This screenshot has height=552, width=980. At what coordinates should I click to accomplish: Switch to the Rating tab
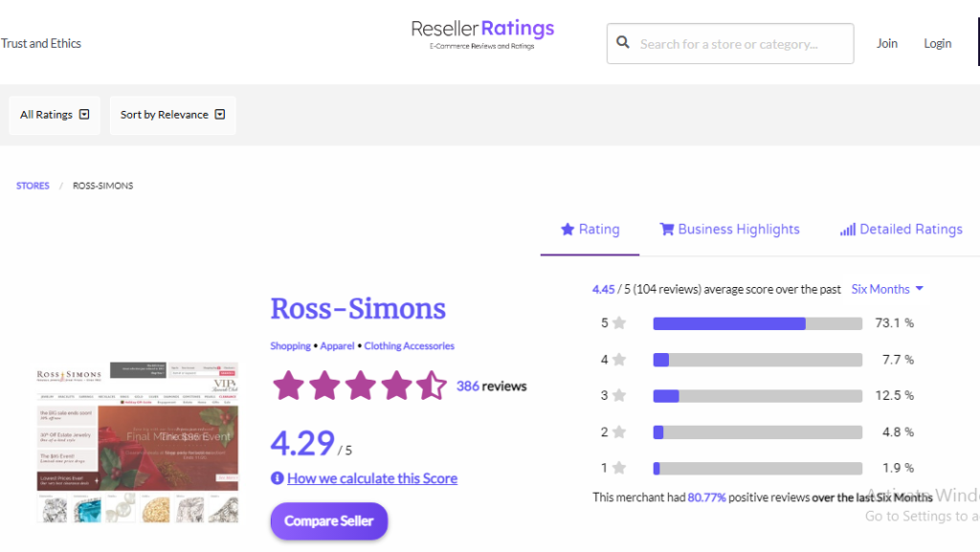click(x=590, y=230)
